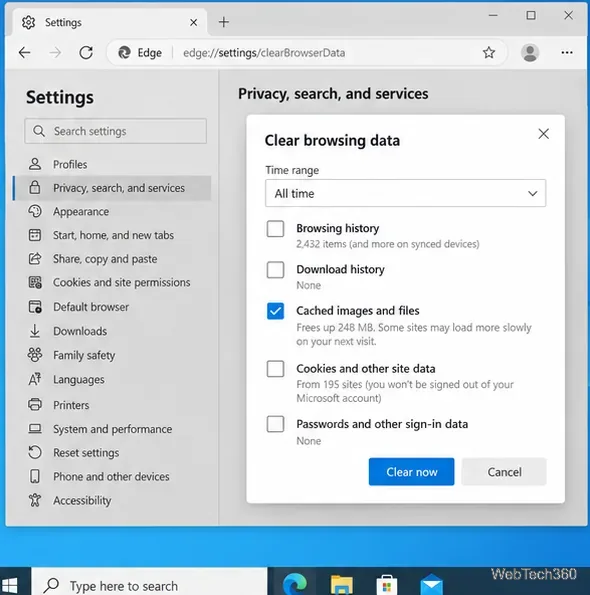Click the System and performance laptop icon
590x595 pixels.
click(x=35, y=429)
